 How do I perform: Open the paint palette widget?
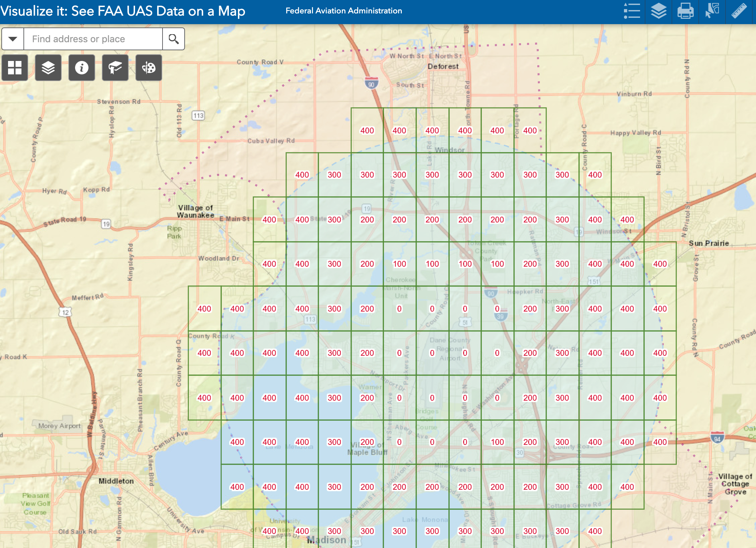[x=149, y=68]
